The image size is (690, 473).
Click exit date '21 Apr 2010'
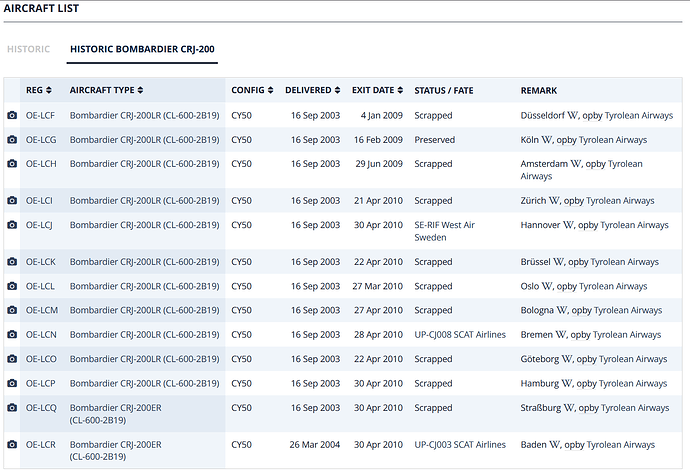[x=378, y=201]
